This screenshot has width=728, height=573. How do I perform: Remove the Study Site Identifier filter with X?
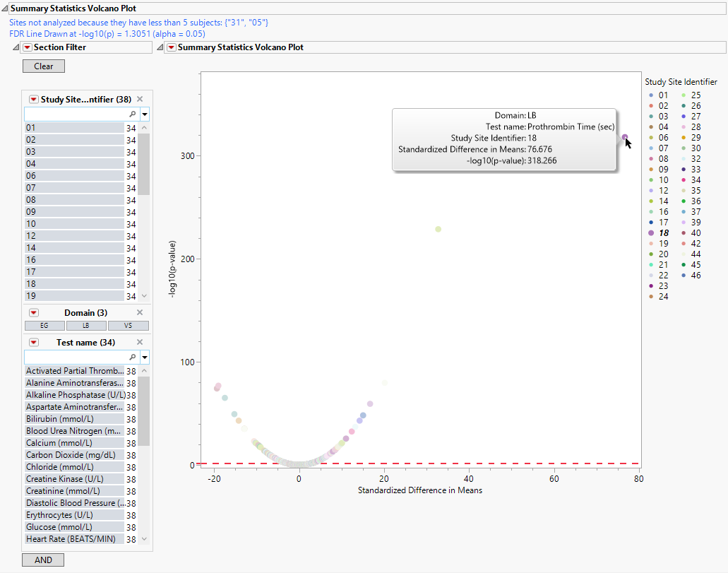pos(140,100)
